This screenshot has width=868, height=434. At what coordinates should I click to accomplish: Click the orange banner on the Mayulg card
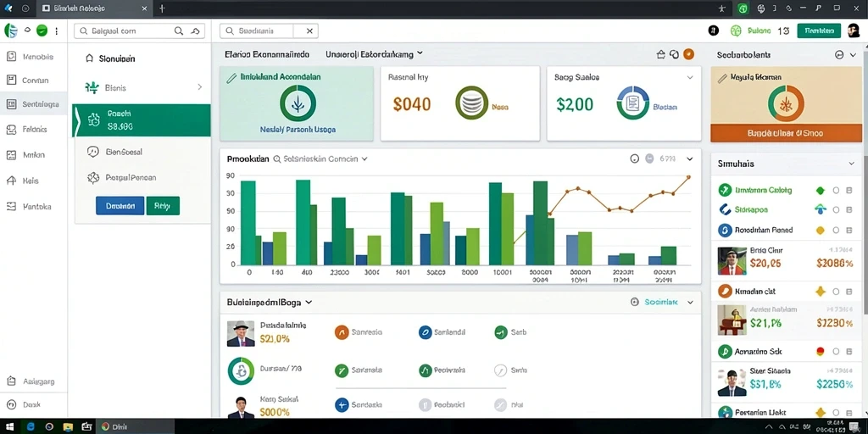click(x=785, y=133)
